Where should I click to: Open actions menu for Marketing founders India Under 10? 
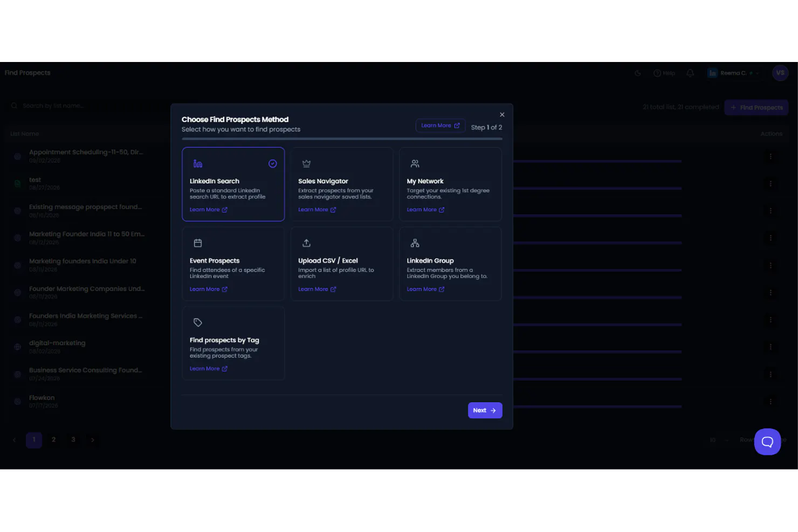coord(771,265)
